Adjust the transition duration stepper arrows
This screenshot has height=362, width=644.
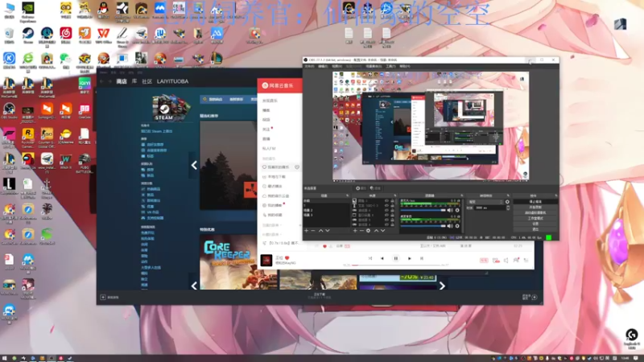tap(508, 208)
